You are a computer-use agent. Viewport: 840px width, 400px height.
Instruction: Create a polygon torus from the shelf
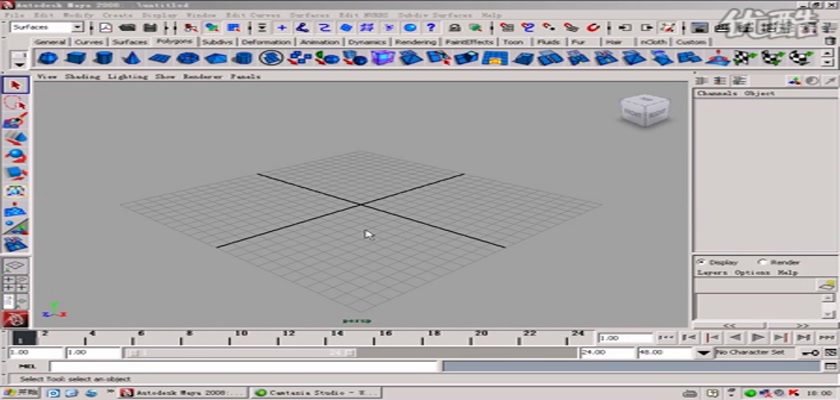pos(188,57)
